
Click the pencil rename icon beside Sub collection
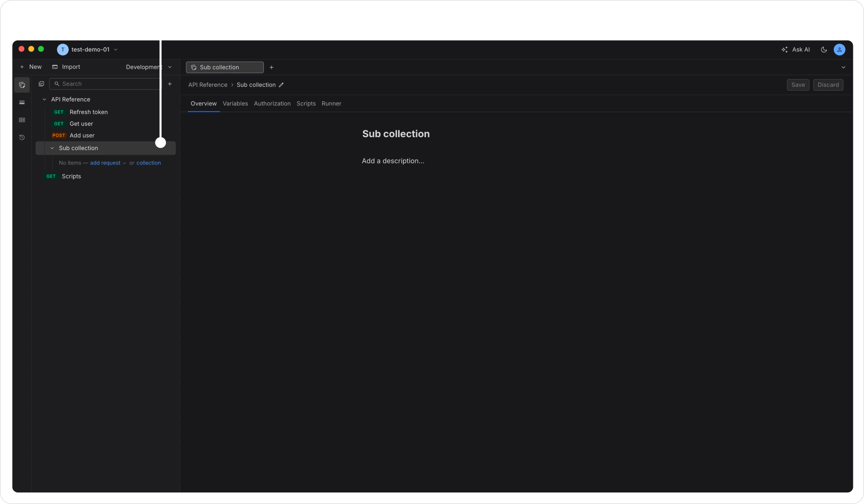pos(282,85)
